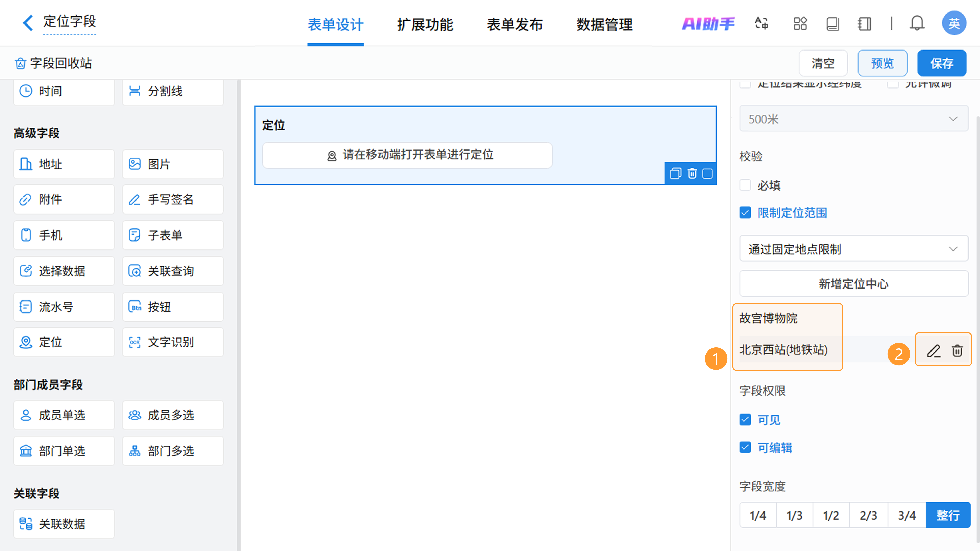The image size is (980, 551).
Task: Switch to the 扩展功能 tab
Action: coord(425,25)
